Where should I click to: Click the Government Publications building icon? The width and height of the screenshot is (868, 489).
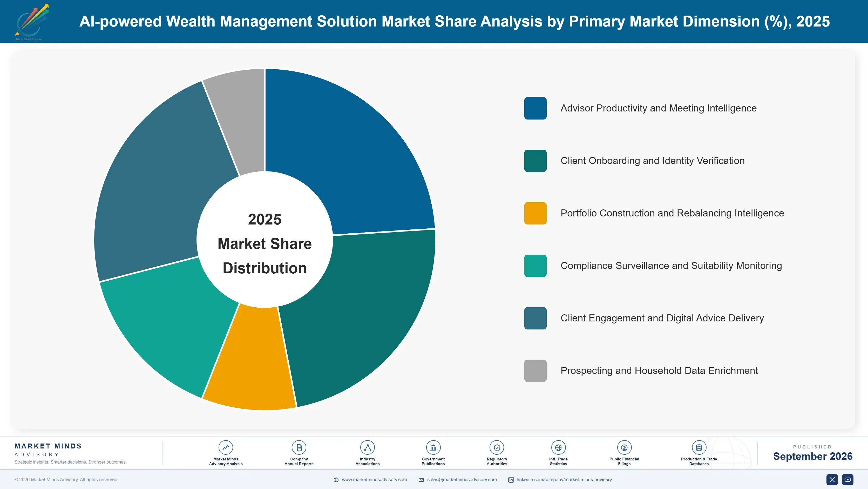(433, 447)
